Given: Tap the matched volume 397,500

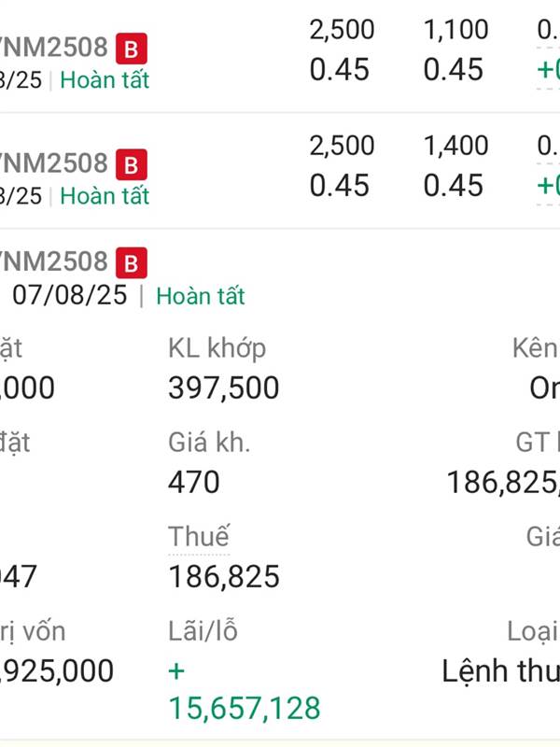Looking at the screenshot, I should 224,388.
